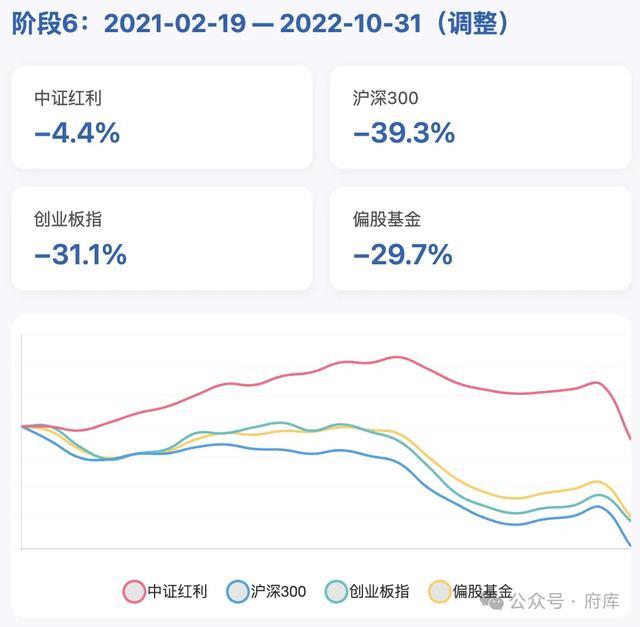640x627 pixels.
Task: Click the 创业板指 green legend circle
Action: tap(336, 591)
